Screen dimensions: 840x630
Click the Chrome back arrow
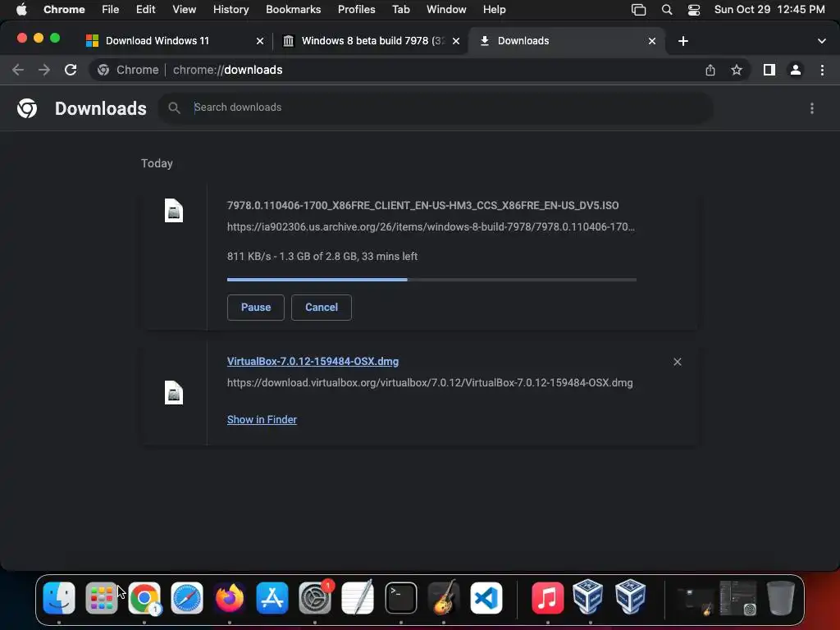[18, 70]
